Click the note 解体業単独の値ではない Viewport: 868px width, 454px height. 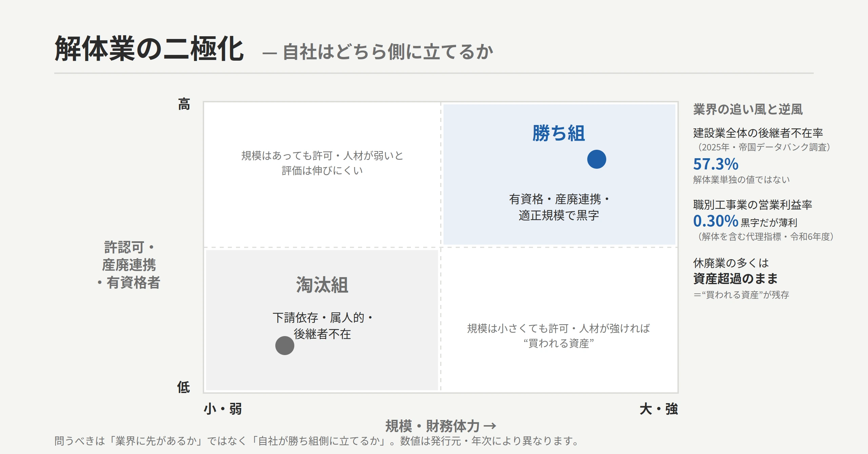pos(742,180)
